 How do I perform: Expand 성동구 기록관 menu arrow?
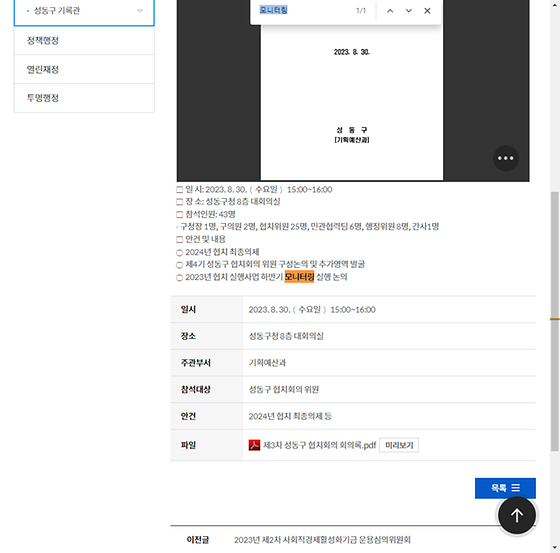(x=140, y=11)
